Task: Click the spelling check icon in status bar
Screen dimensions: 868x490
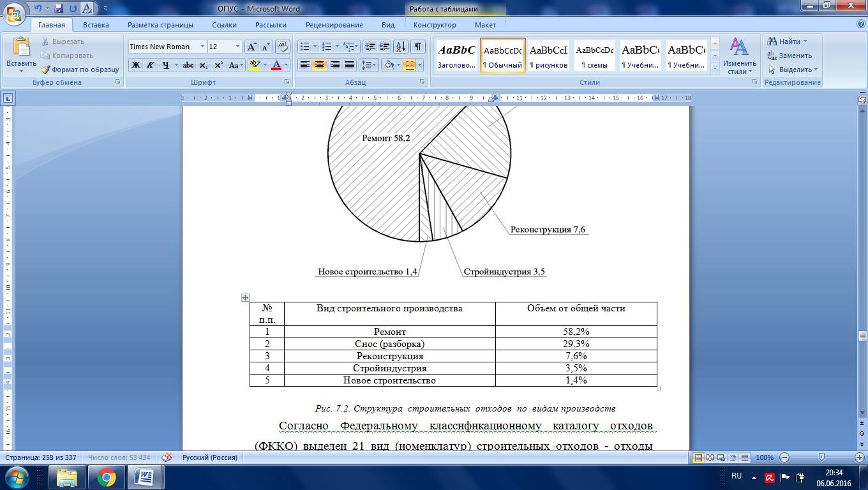Action: coord(167,457)
